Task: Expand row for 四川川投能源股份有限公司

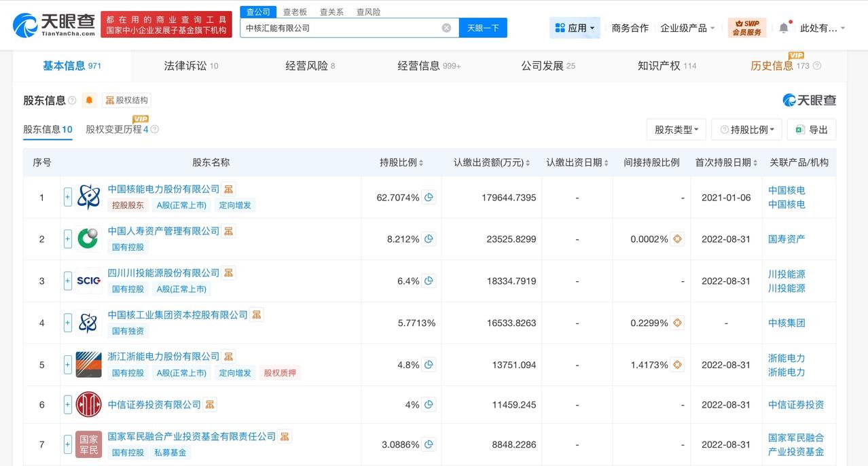Action: tap(67, 281)
